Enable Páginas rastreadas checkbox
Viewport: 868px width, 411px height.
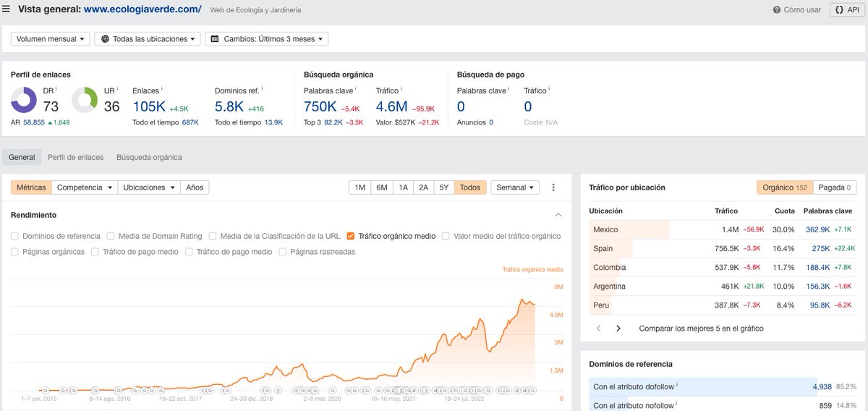coord(283,252)
